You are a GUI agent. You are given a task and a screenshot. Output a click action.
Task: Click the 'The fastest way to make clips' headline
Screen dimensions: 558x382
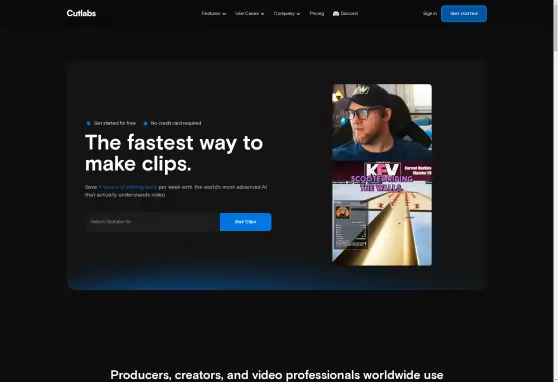174,153
